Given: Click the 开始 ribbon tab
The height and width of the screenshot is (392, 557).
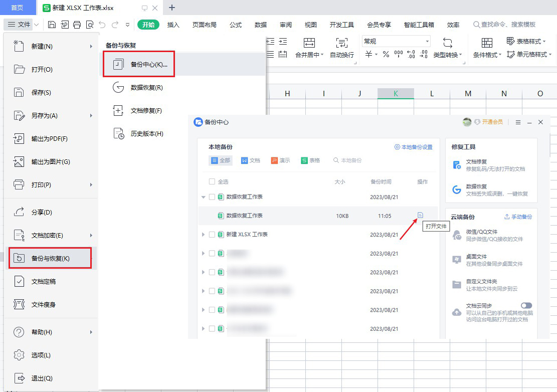Looking at the screenshot, I should (148, 25).
